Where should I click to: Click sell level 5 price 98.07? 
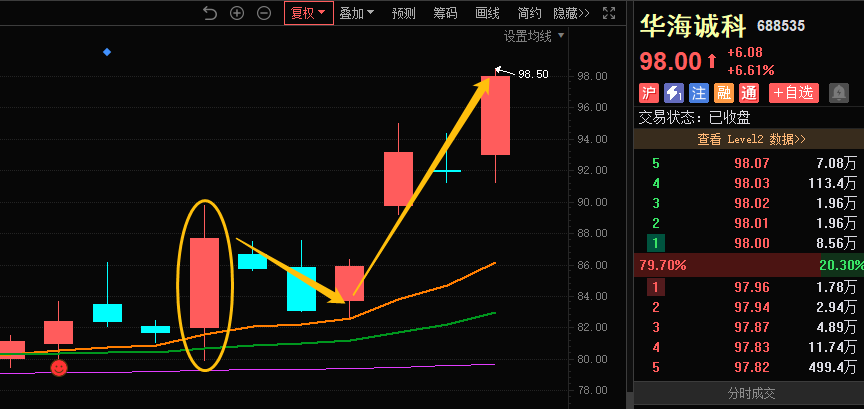click(752, 163)
